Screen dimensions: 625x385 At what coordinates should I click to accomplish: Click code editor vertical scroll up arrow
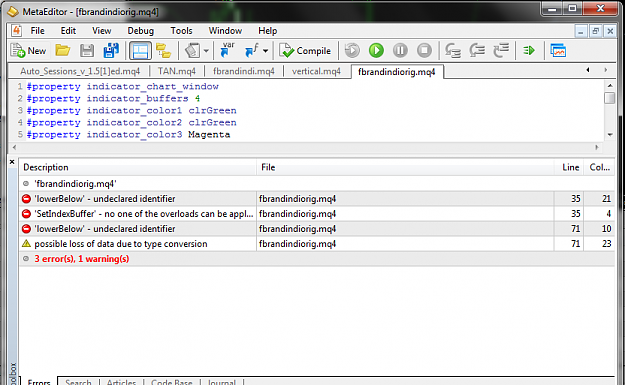(x=609, y=85)
